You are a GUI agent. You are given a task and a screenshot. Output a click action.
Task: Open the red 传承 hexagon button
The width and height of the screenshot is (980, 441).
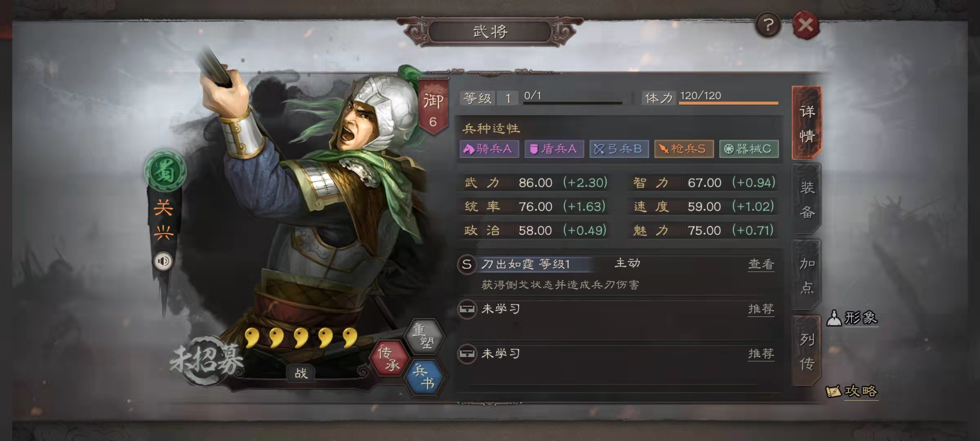click(x=389, y=358)
